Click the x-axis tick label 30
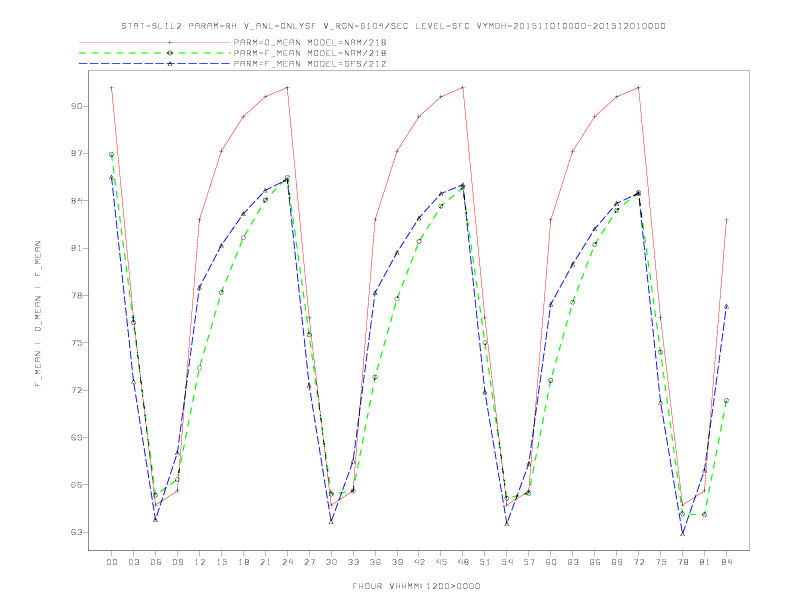The height and width of the screenshot is (612, 792). tap(331, 562)
